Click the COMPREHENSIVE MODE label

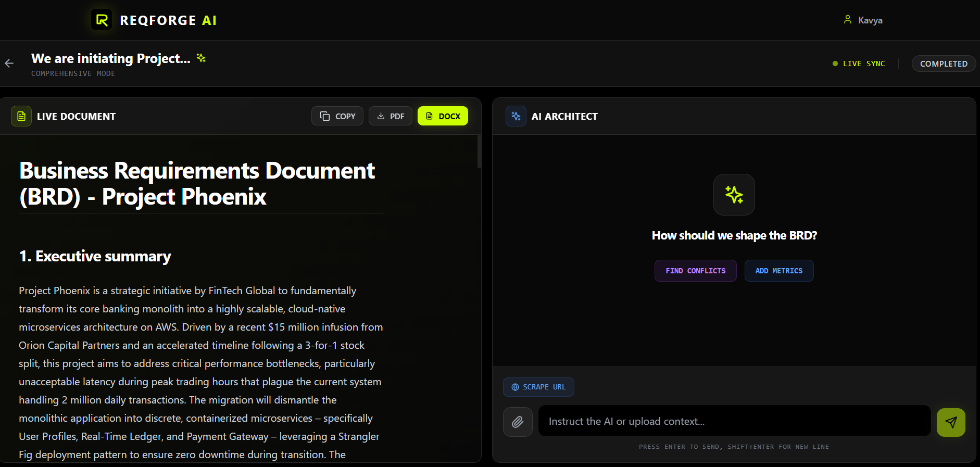tap(73, 73)
